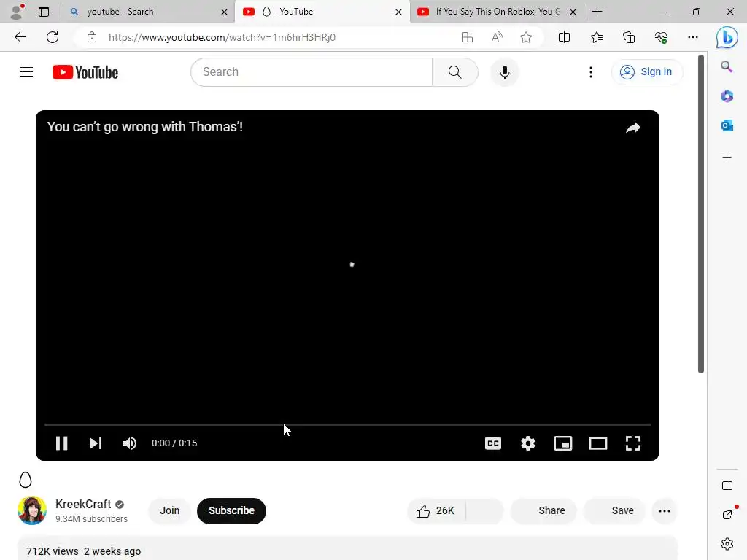Click the address bar URL
The height and width of the screenshot is (560, 747).
point(222,37)
